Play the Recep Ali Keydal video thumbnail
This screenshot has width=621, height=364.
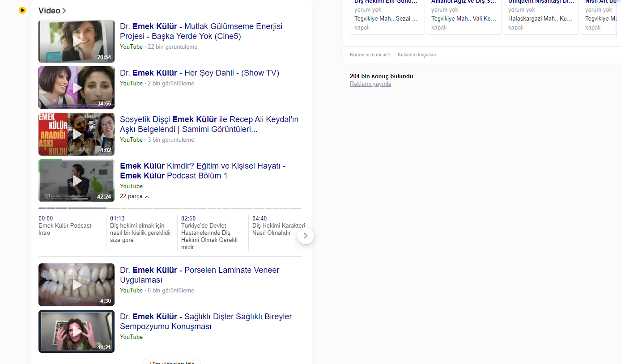coord(77,134)
